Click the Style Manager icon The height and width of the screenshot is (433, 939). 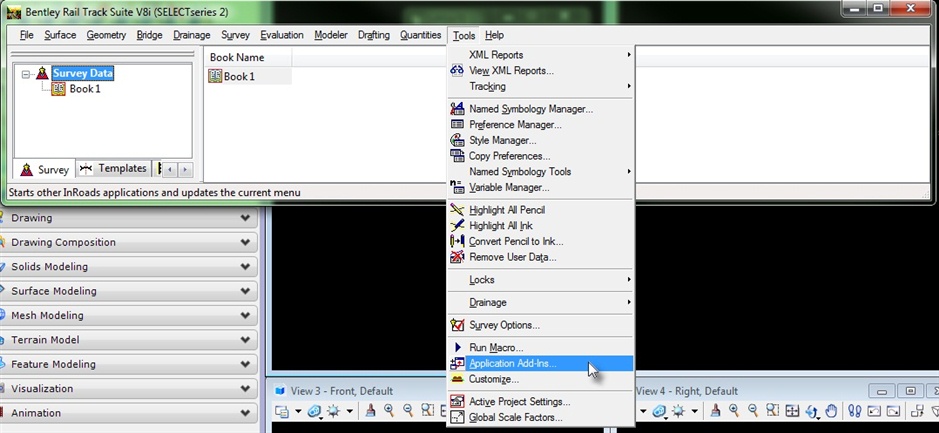tap(457, 140)
